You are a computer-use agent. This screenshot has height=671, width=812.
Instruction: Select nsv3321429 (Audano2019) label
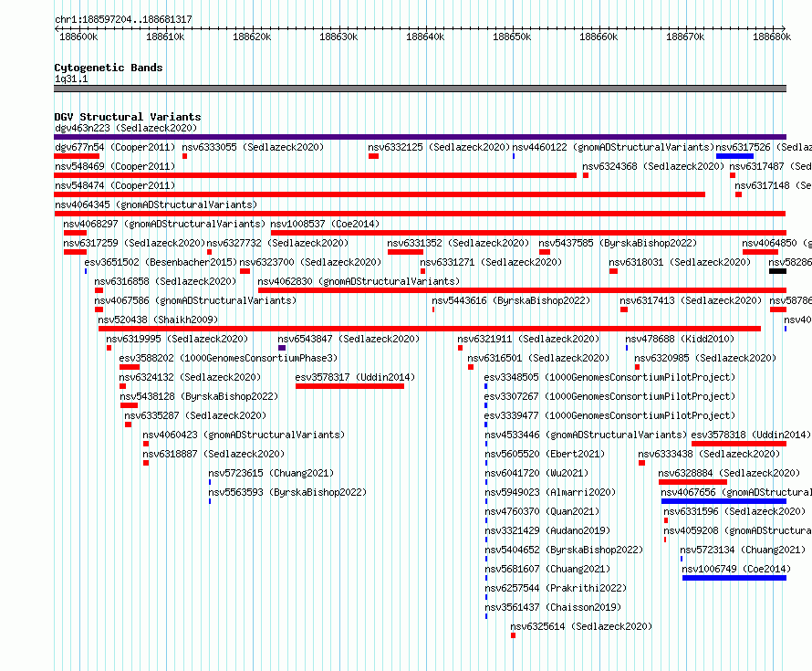[x=547, y=530]
